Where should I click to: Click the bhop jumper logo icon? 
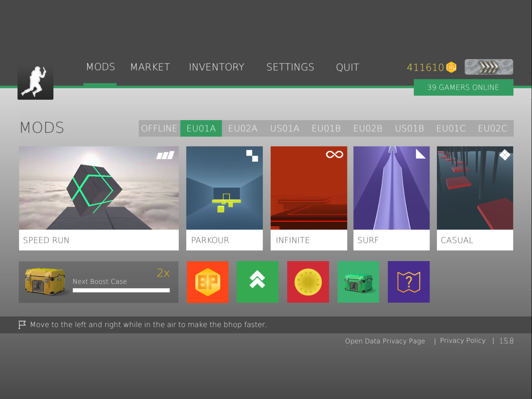pyautogui.click(x=35, y=81)
